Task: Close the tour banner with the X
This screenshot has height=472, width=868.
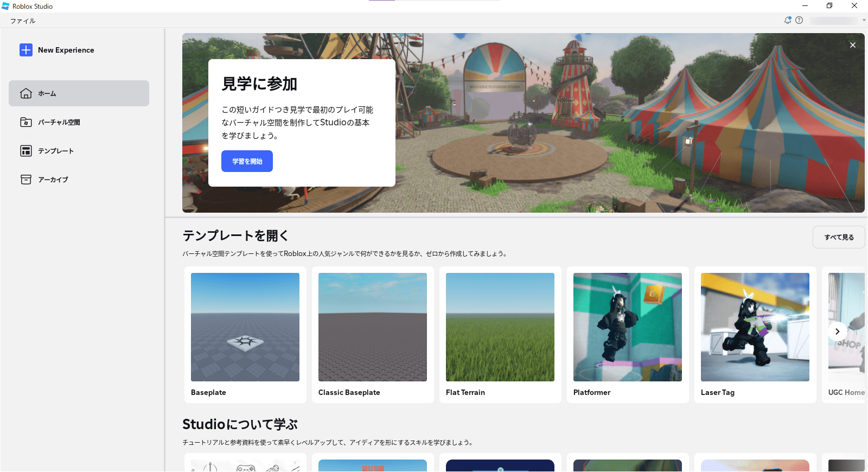Action: click(853, 45)
